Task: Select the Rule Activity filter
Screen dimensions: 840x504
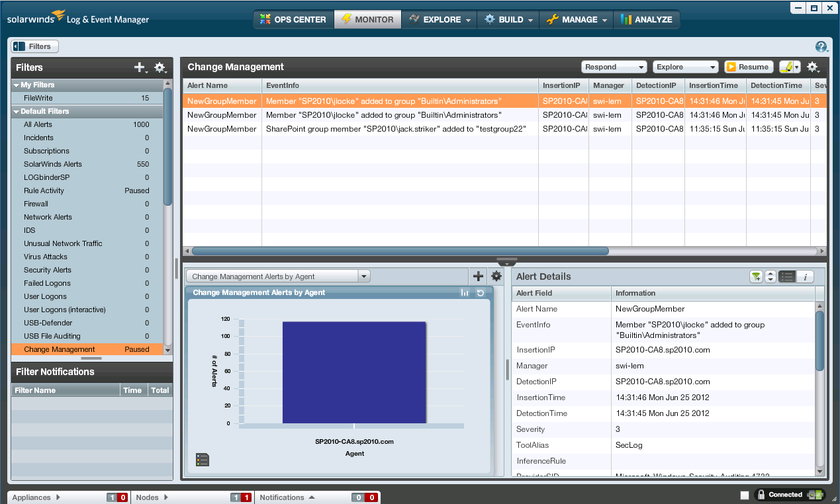Action: point(87,190)
